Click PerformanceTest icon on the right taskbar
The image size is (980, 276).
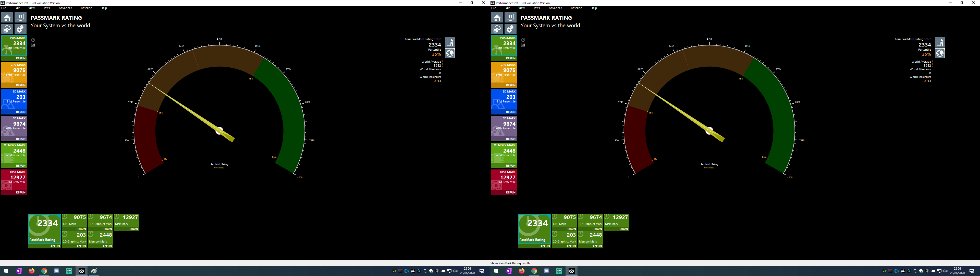tap(571, 271)
